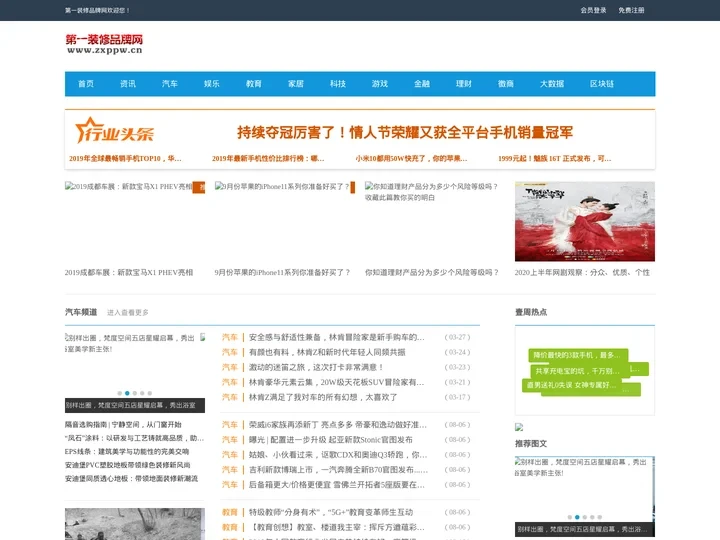Screen dimensions: 720x540
Task: Open the 资讯 nav item
Action: coord(128,84)
